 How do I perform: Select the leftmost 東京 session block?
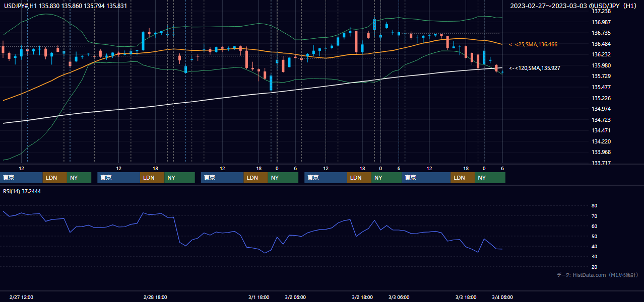21,178
